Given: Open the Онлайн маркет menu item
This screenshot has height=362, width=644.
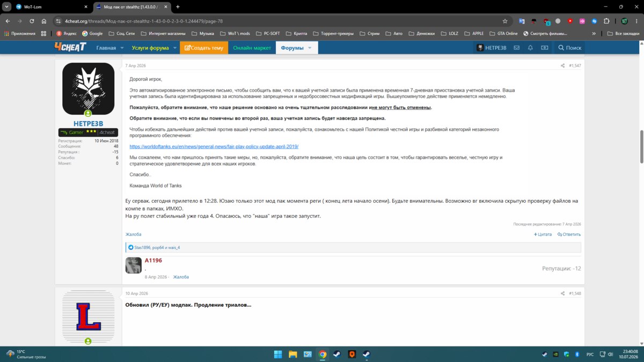Looking at the screenshot, I should pos(252,48).
